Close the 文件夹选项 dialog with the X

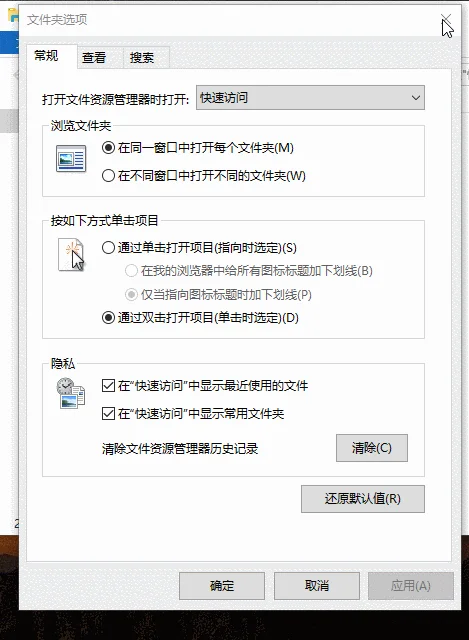(446, 19)
